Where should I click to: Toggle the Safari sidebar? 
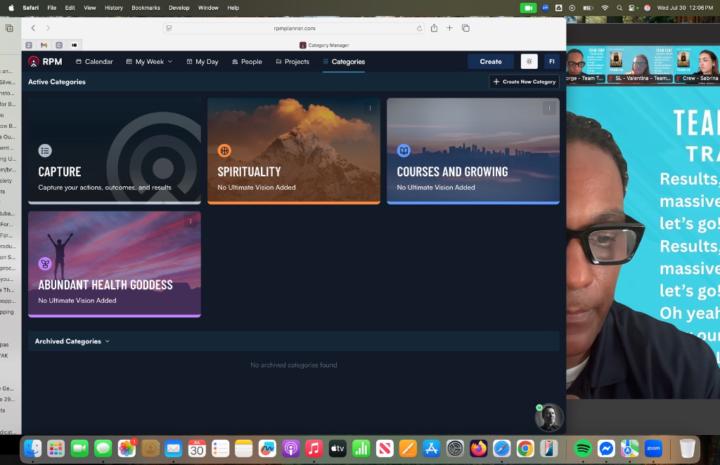tap(9, 28)
